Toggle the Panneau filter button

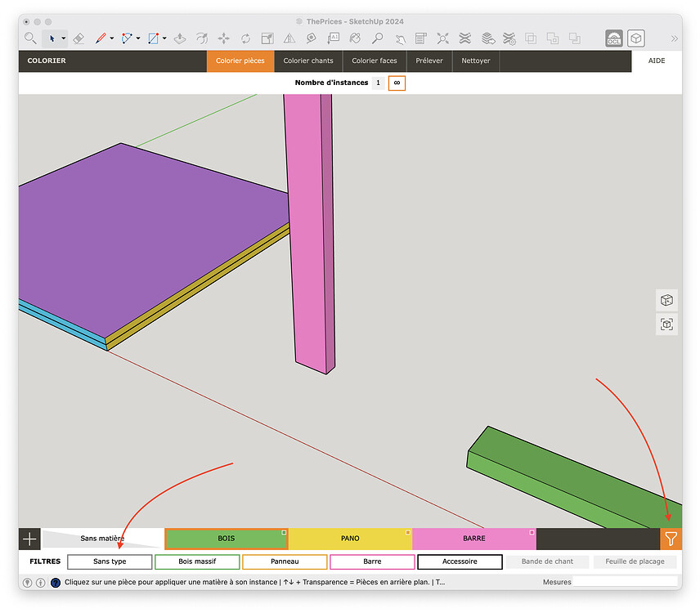(284, 562)
